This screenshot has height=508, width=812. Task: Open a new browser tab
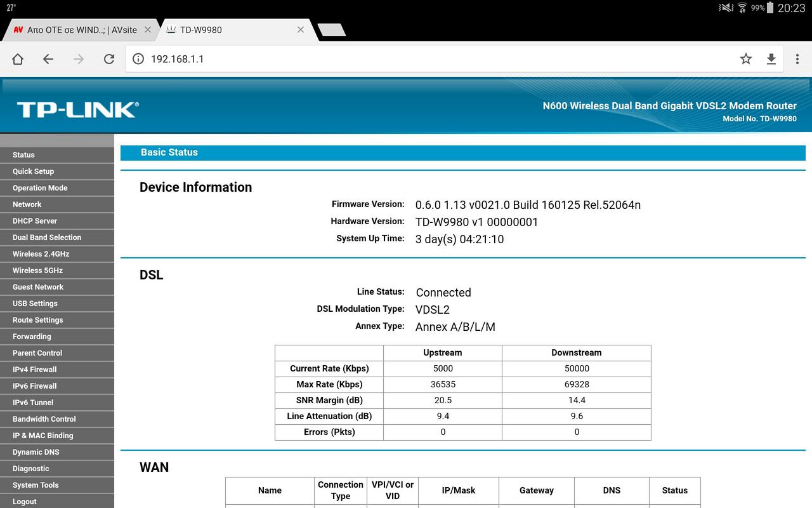pos(331,30)
